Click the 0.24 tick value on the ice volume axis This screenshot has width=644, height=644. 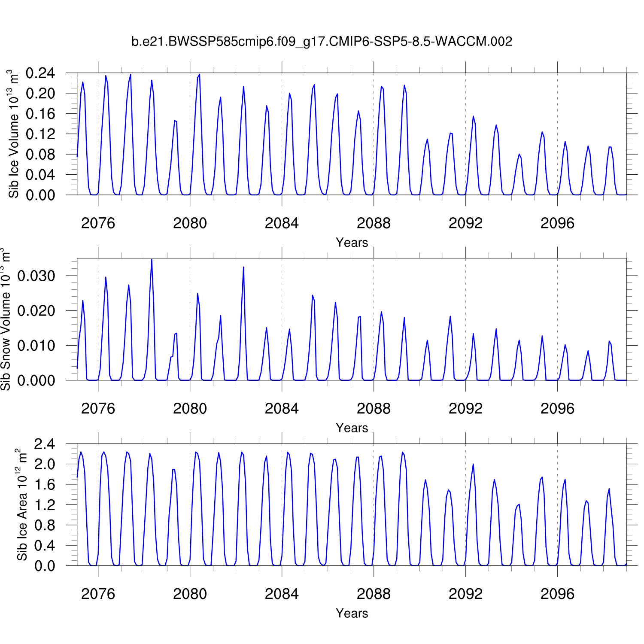coord(40,73)
